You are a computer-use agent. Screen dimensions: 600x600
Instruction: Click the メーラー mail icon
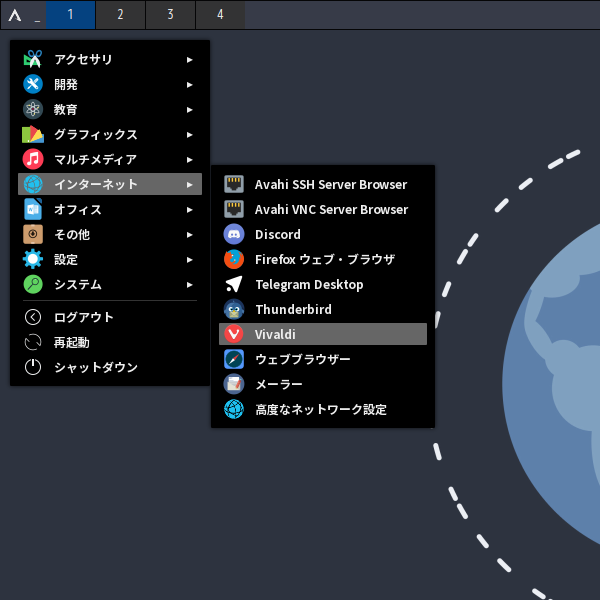[x=234, y=384]
